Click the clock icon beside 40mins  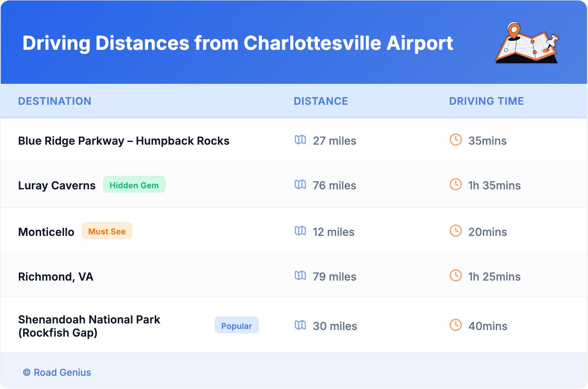(456, 325)
